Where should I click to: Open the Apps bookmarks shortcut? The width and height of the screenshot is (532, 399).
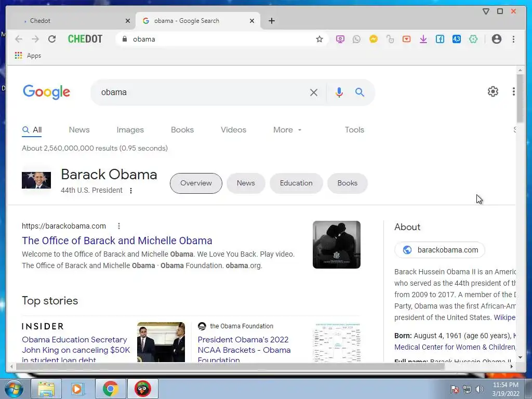tap(28, 55)
